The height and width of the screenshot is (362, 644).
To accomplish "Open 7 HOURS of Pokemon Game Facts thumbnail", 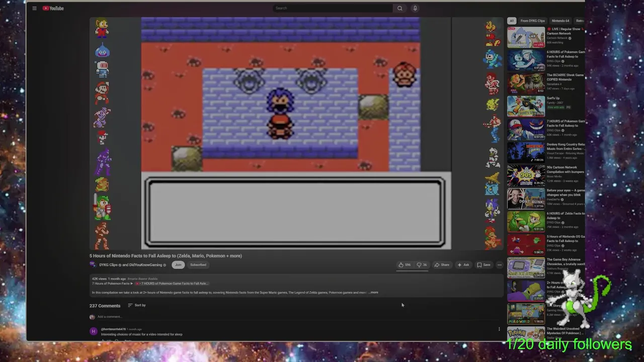I will pos(526,130).
